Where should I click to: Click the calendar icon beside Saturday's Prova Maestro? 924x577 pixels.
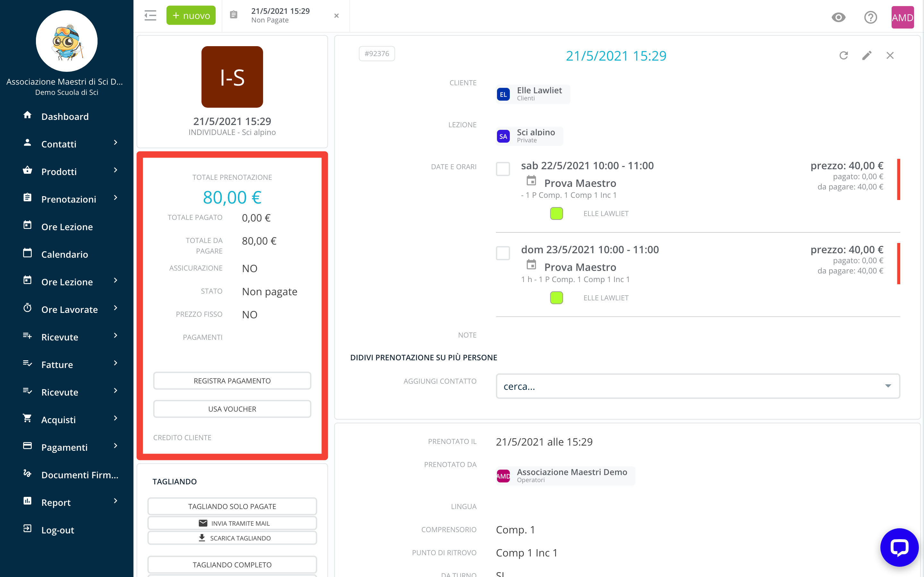tap(531, 180)
